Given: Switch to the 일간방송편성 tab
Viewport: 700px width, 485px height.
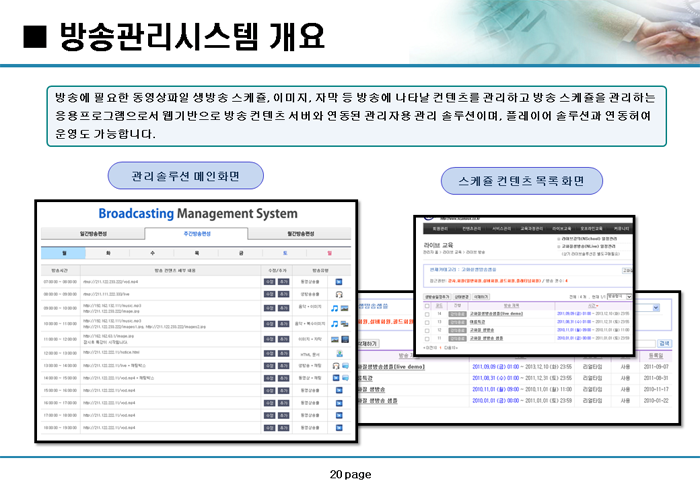Looking at the screenshot, I should [x=93, y=234].
